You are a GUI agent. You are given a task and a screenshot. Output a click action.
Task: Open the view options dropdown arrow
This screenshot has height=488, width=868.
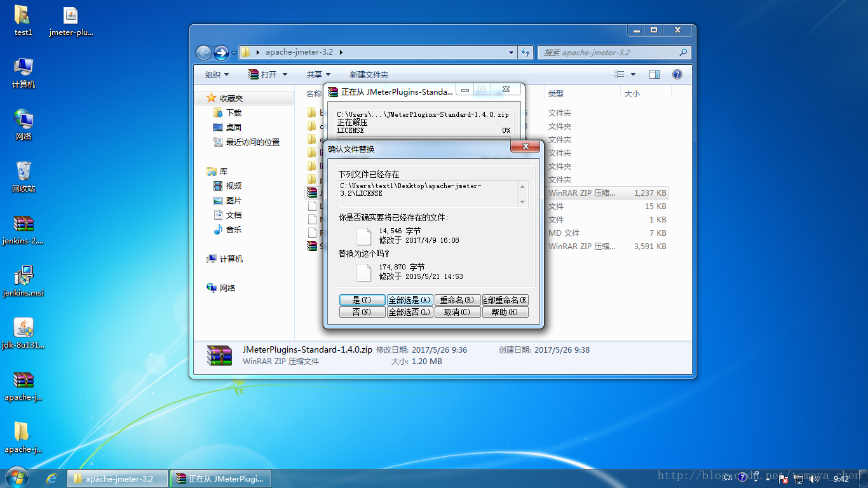coord(632,74)
